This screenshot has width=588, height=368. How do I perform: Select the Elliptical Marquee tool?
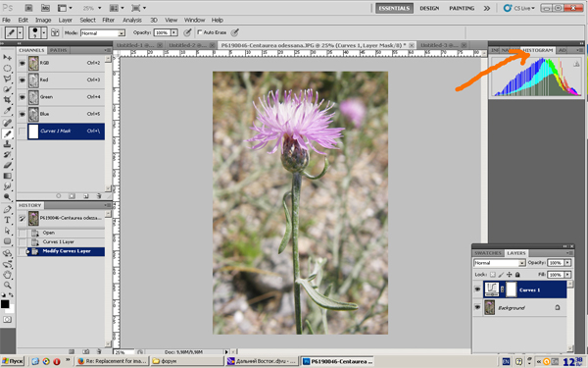(7, 68)
